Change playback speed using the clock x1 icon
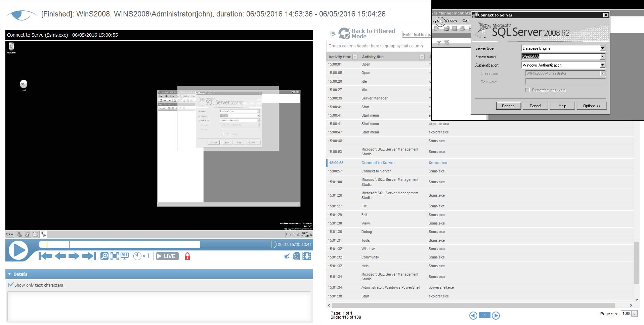This screenshot has width=644, height=325. coord(141,256)
